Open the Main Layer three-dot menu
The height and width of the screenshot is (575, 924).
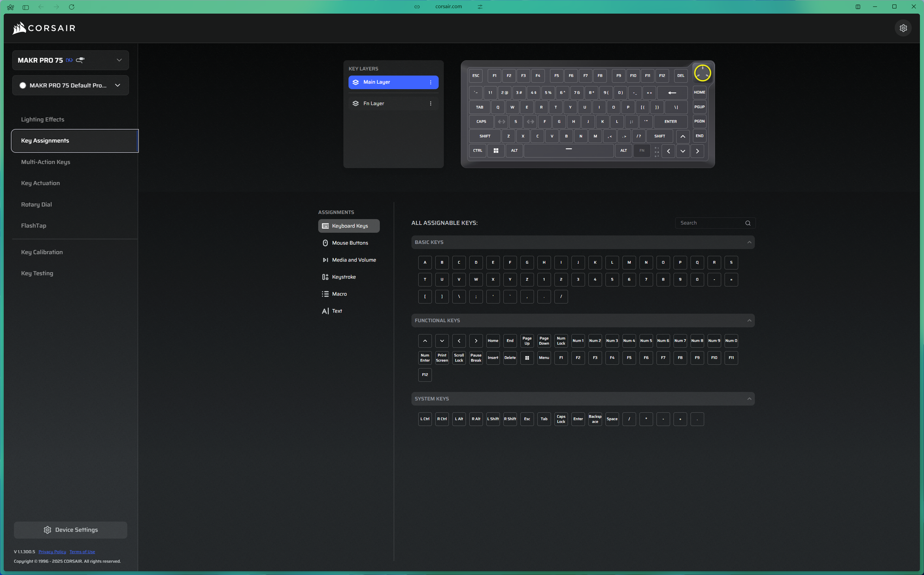pos(431,82)
